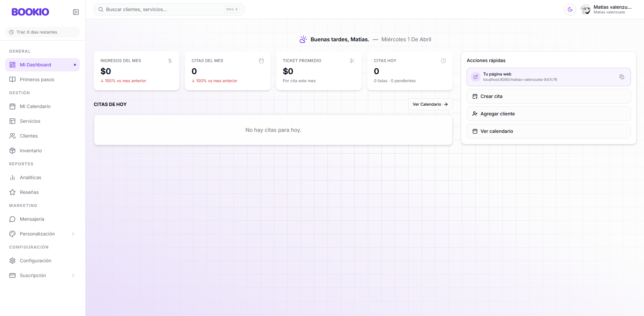Go to Primeros pasos
This screenshot has height=316, width=644.
point(42,80)
